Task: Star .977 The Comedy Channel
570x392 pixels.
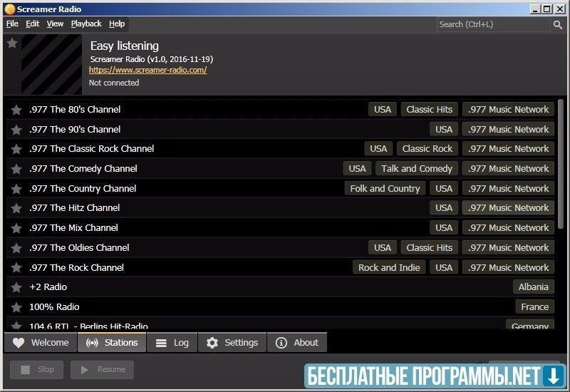Action: coord(16,169)
